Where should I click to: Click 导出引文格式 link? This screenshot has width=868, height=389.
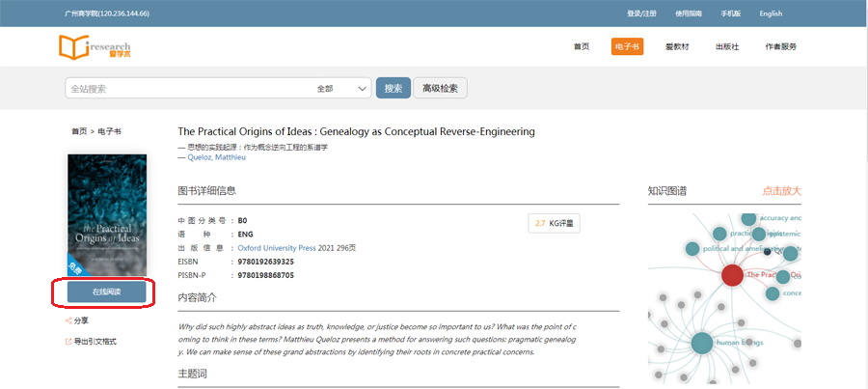[x=95, y=342]
